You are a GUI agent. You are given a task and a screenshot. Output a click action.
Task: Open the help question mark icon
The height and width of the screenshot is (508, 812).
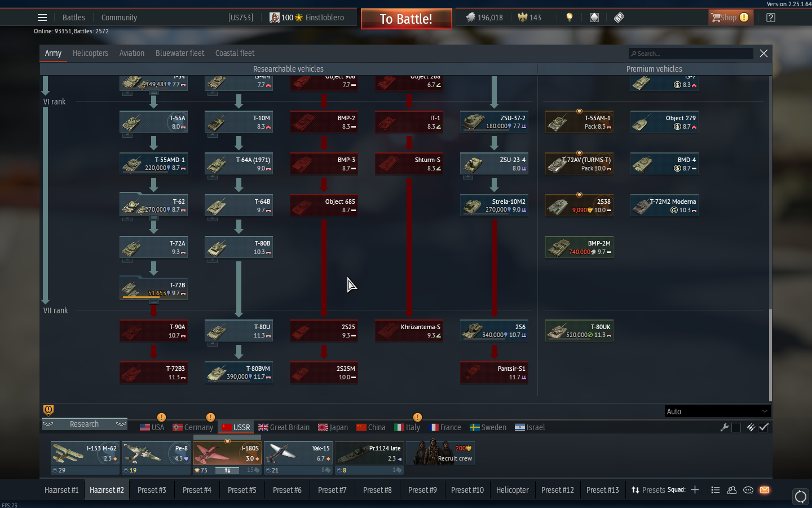pos(771,17)
